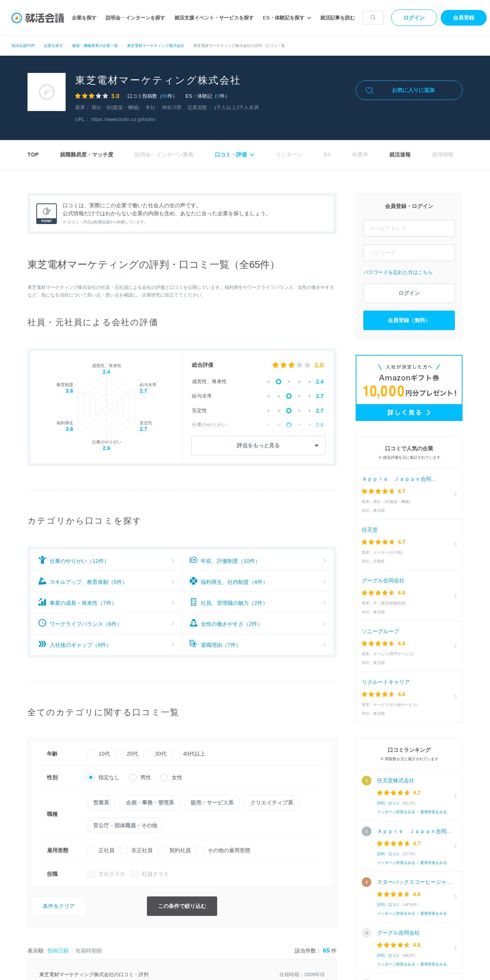Viewport: 490px width, 980px height.
Task: Click the arrow beside 任天堂 popular card
Action: pyautogui.click(x=455, y=545)
